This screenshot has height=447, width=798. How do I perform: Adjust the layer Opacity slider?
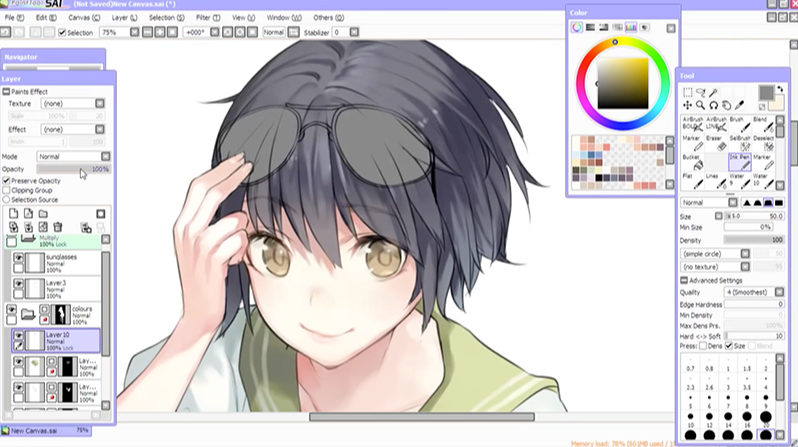coord(73,169)
